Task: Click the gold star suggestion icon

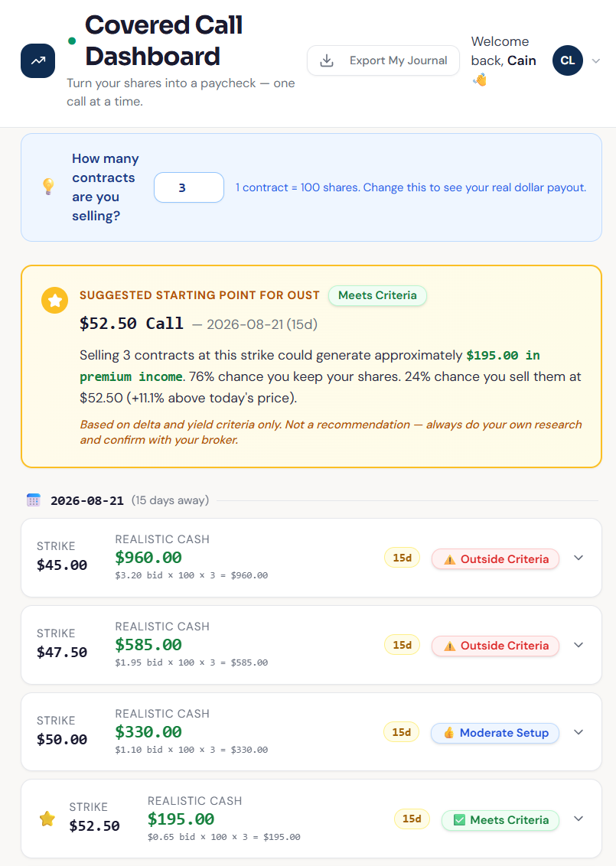Action: (54, 301)
